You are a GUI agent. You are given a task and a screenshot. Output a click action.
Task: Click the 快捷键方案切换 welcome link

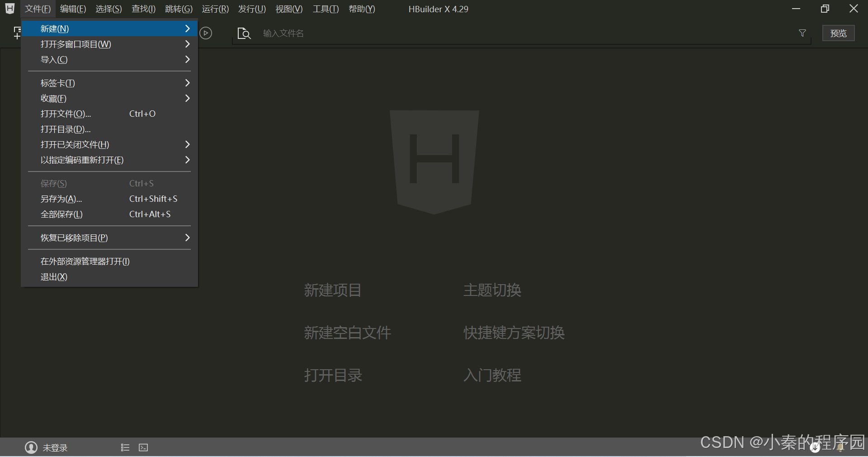514,333
